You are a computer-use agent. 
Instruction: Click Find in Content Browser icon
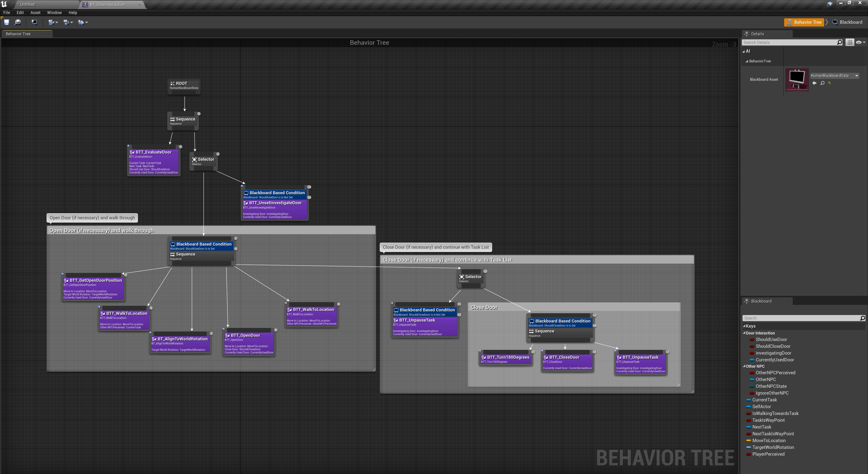(18, 22)
